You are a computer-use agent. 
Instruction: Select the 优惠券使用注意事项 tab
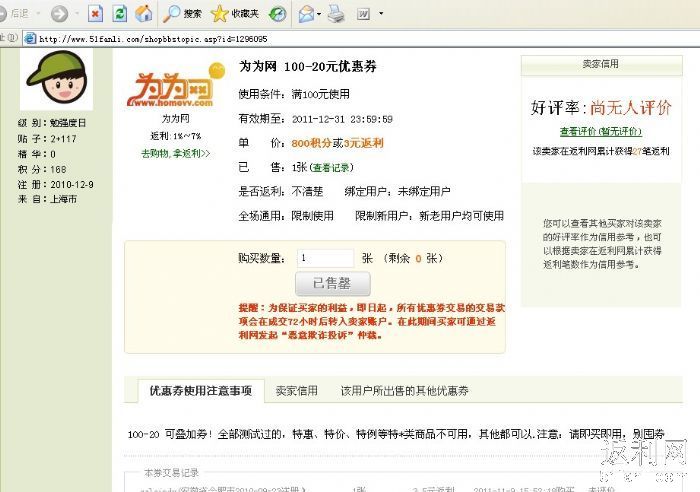point(194,390)
